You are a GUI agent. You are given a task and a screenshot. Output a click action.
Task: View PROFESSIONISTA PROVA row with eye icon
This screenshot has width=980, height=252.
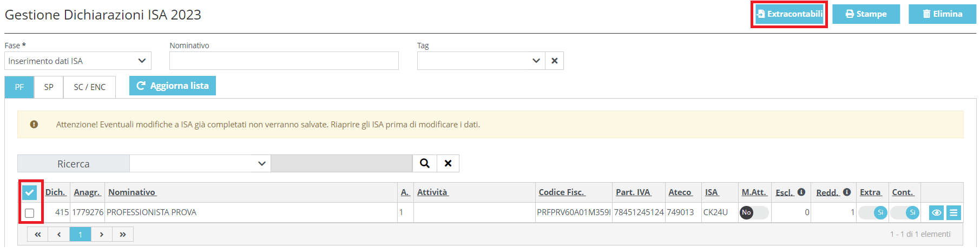(x=936, y=212)
